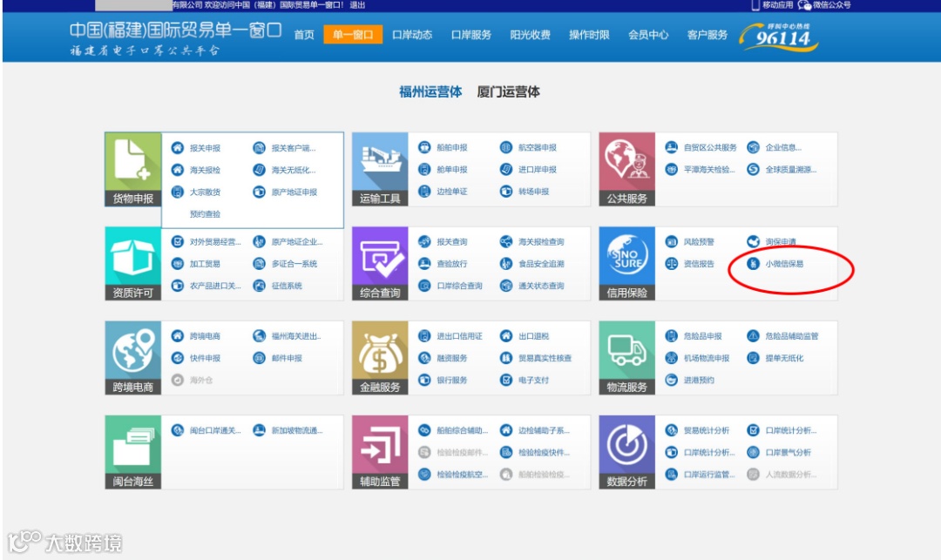Image resolution: width=941 pixels, height=560 pixels.
Task: Switch to the 福州运营体 tab
Action: pos(430,91)
